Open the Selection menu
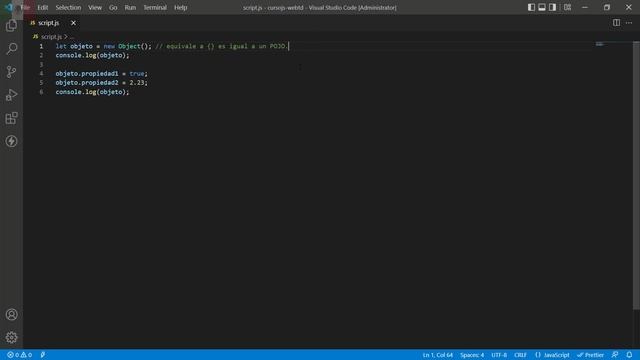The image size is (640, 360). 68,7
